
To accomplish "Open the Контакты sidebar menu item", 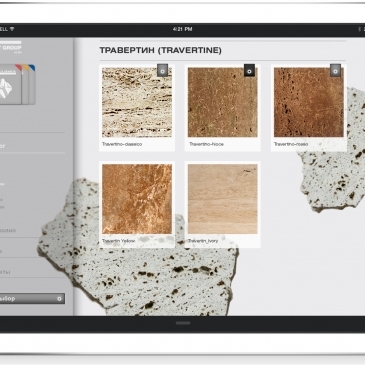I will [x=5, y=272].
